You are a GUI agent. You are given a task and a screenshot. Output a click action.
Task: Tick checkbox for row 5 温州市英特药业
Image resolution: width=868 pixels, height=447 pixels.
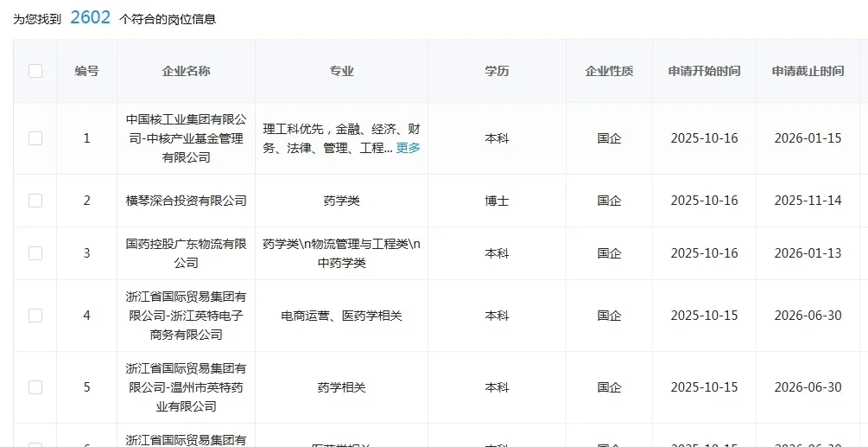[x=35, y=387]
